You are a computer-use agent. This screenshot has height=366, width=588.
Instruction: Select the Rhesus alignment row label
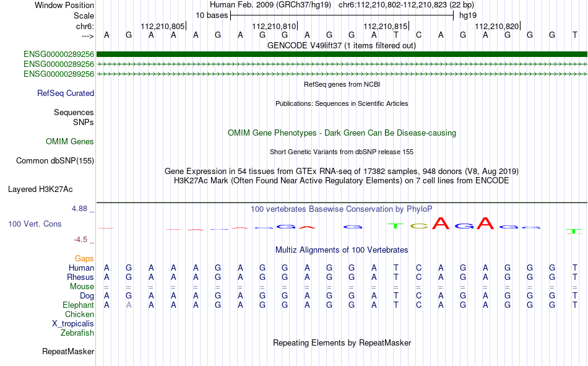coord(80,277)
